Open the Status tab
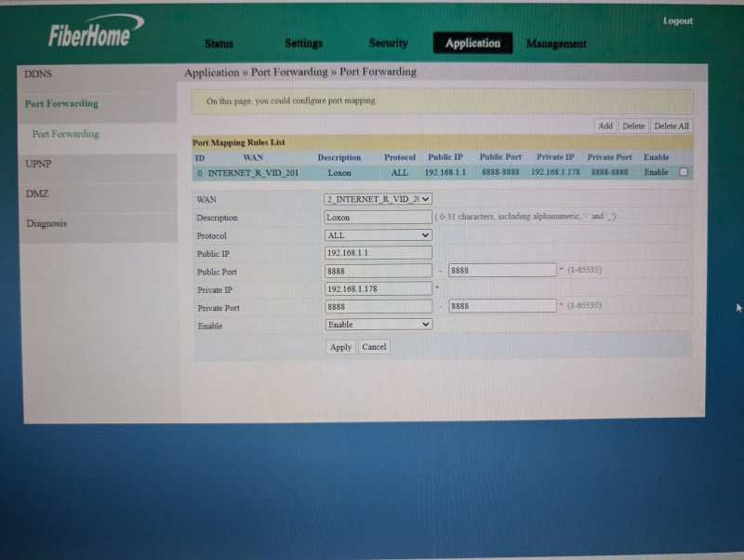Screen dimensions: 744x560 click(x=219, y=44)
